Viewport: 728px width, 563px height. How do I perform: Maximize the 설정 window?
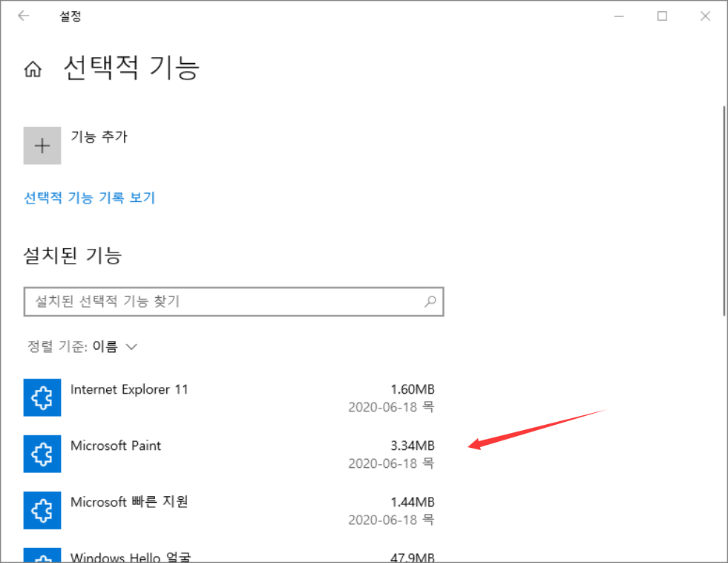tap(662, 16)
